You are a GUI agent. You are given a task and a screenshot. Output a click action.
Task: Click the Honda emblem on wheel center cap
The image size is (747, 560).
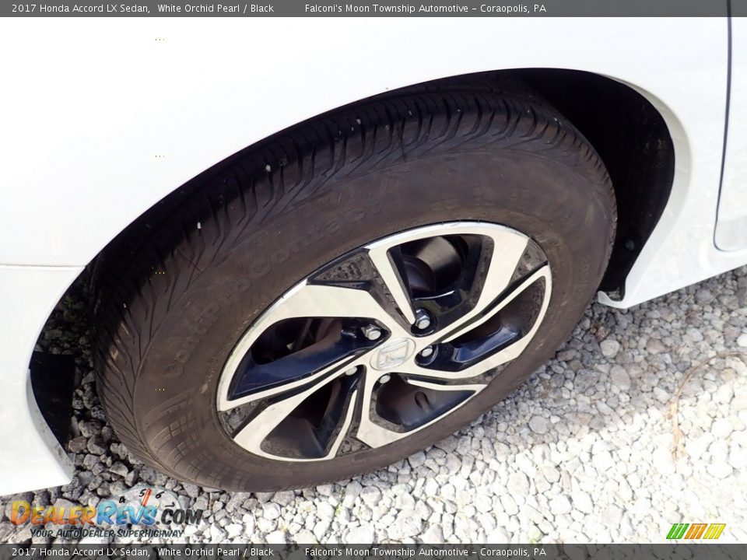pos(391,353)
